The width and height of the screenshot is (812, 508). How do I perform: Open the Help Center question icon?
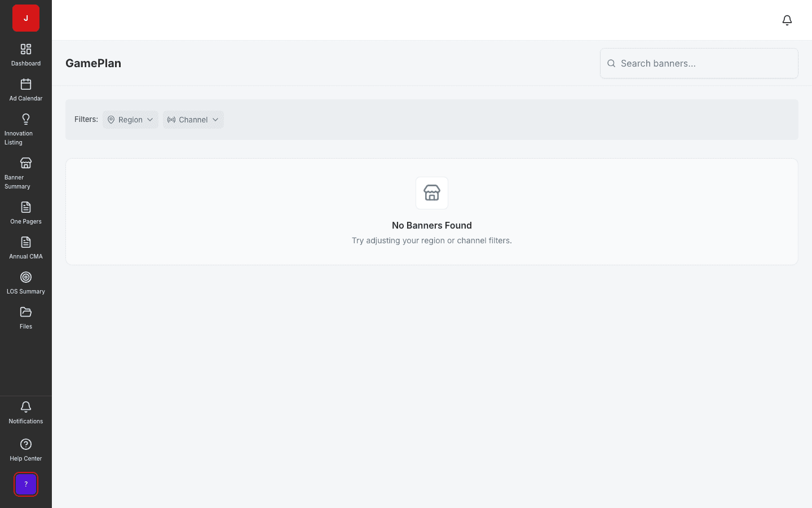26,444
